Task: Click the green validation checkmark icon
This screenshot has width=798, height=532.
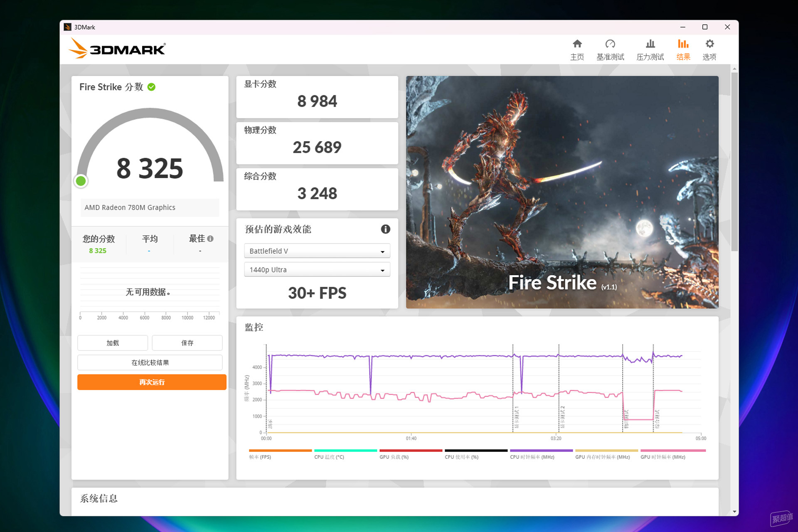Action: 151,87
